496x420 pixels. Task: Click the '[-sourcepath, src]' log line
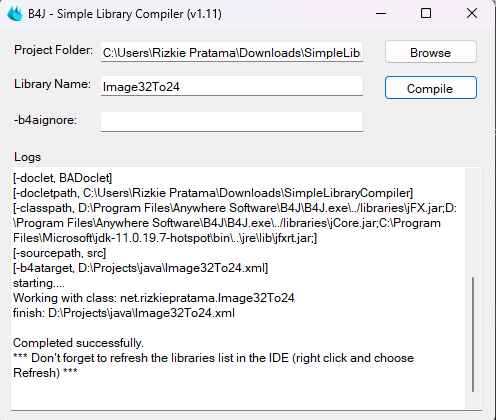click(x=59, y=253)
